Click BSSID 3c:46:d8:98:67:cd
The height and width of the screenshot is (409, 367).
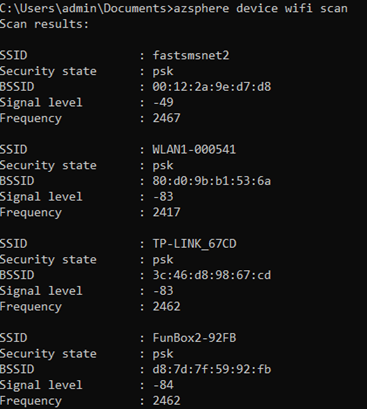click(x=212, y=275)
